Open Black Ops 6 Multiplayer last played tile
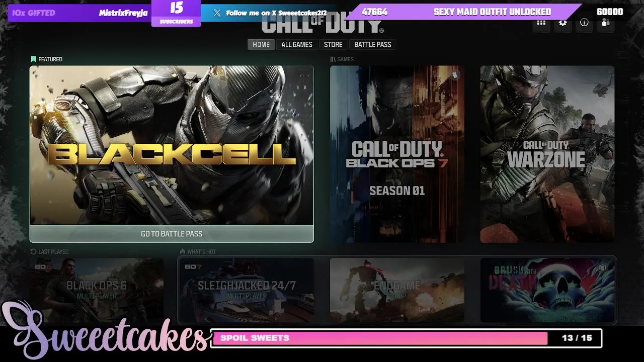Viewport: 644px width, 362px height. tap(97, 291)
